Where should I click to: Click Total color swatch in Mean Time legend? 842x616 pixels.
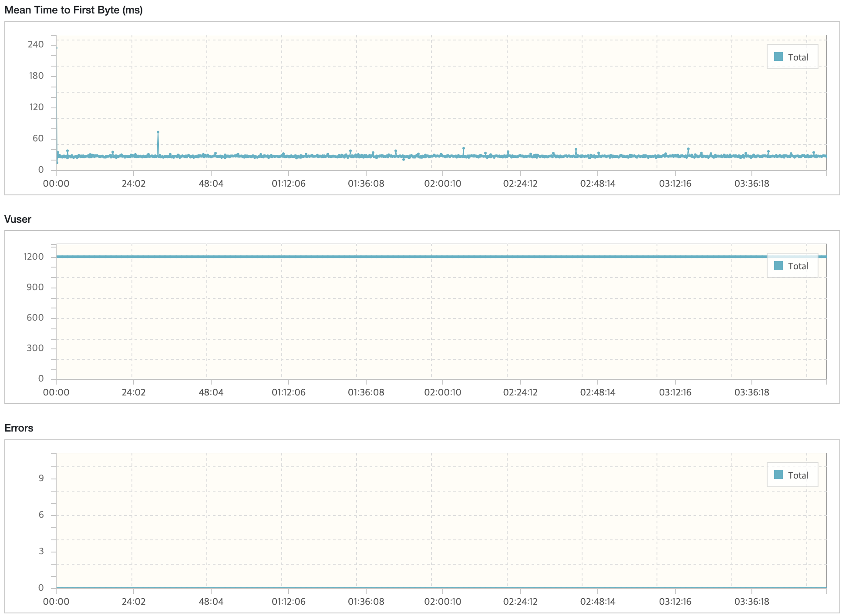[x=778, y=57]
